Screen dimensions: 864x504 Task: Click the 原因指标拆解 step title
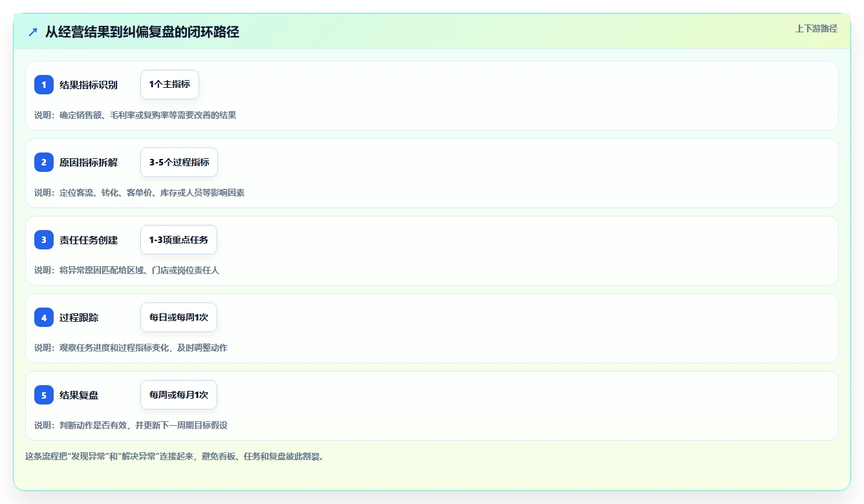coord(89,162)
